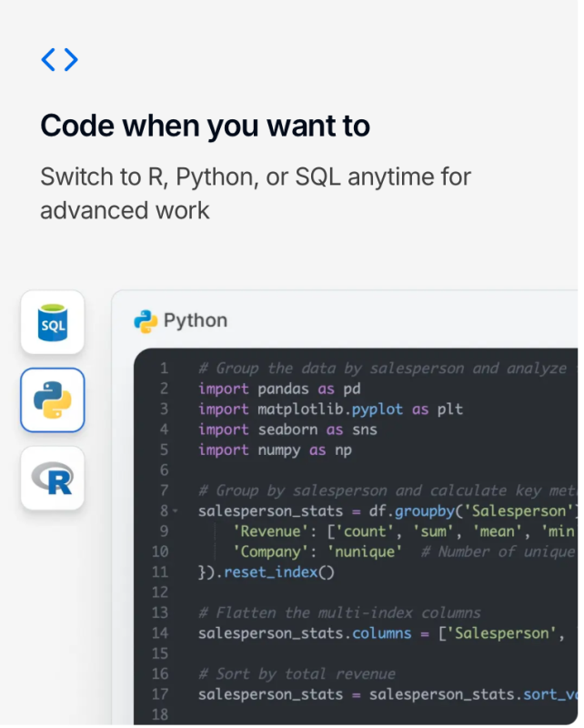Click the "Code when you want to" heading
Viewport: 584px width, 728px height.
pyautogui.click(x=205, y=126)
